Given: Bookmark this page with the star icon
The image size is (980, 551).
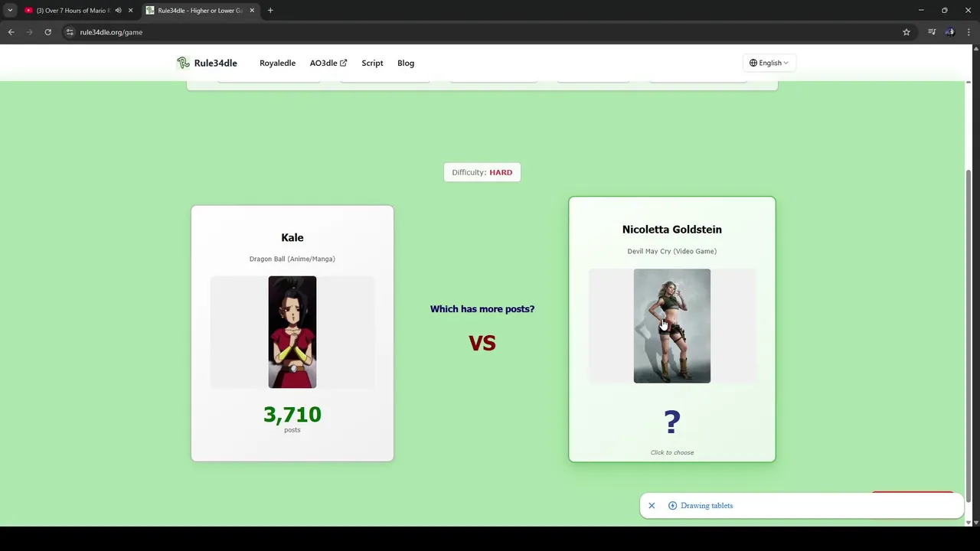Looking at the screenshot, I should click(906, 32).
